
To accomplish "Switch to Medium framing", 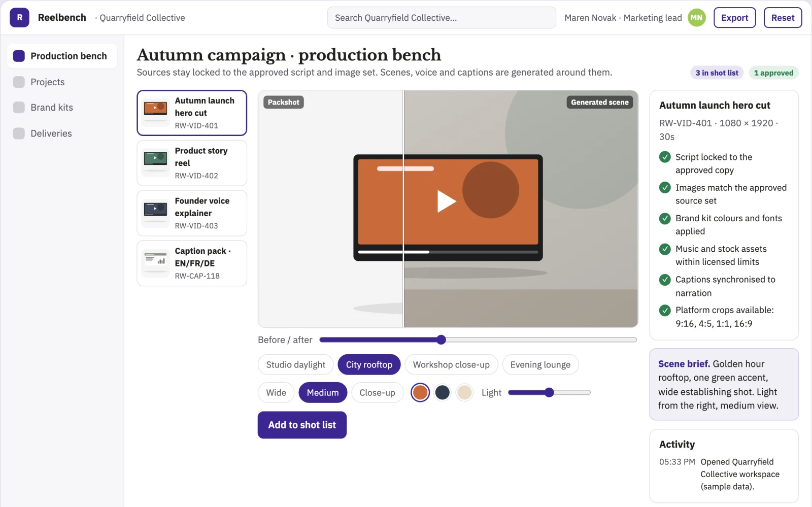I will 323,392.
